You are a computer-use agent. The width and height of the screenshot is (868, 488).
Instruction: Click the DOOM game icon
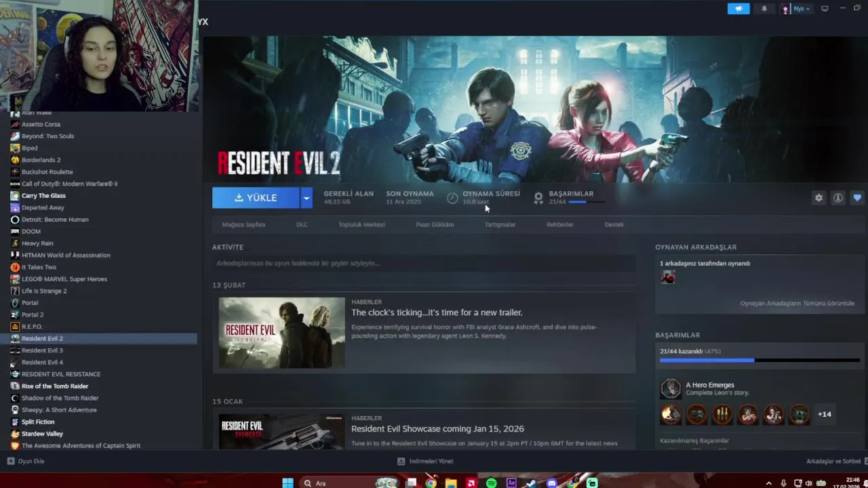click(15, 231)
